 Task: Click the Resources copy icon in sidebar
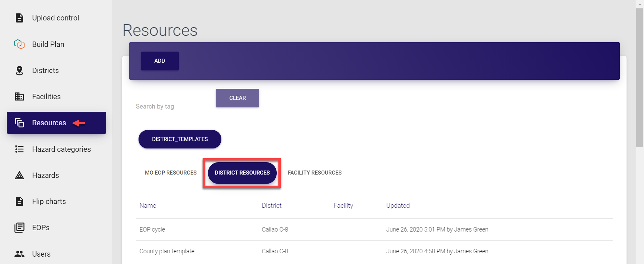point(19,123)
